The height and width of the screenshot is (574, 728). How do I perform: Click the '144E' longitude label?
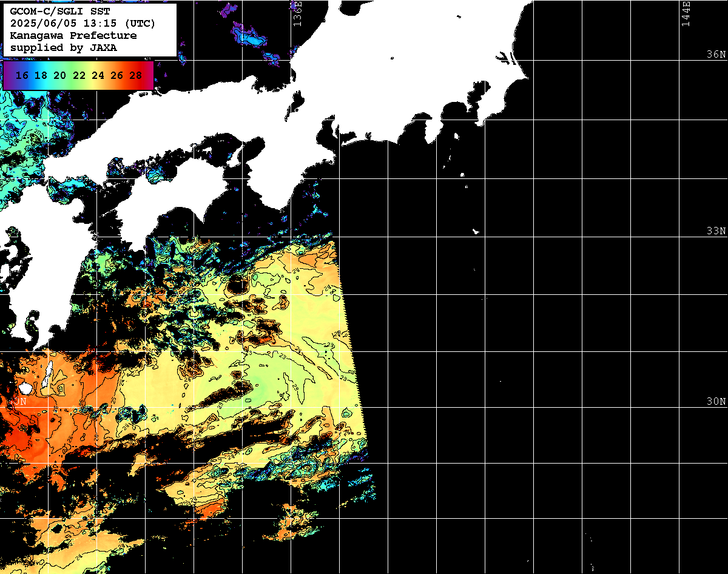686,13
